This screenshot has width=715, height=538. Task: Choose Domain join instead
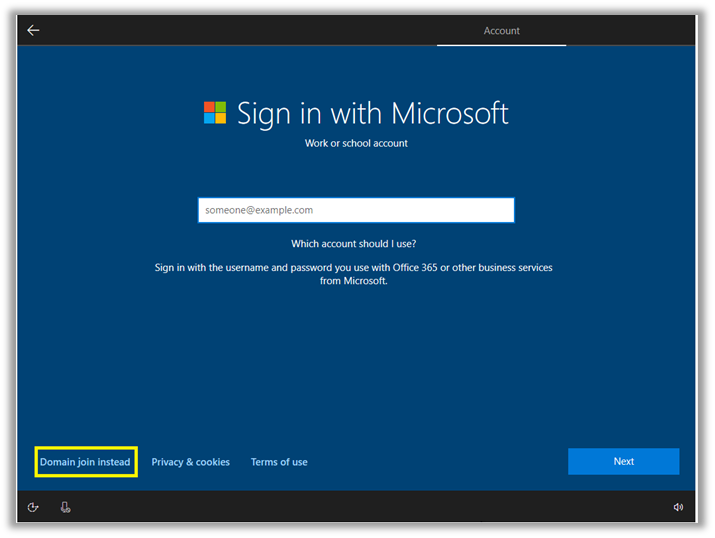(x=85, y=462)
